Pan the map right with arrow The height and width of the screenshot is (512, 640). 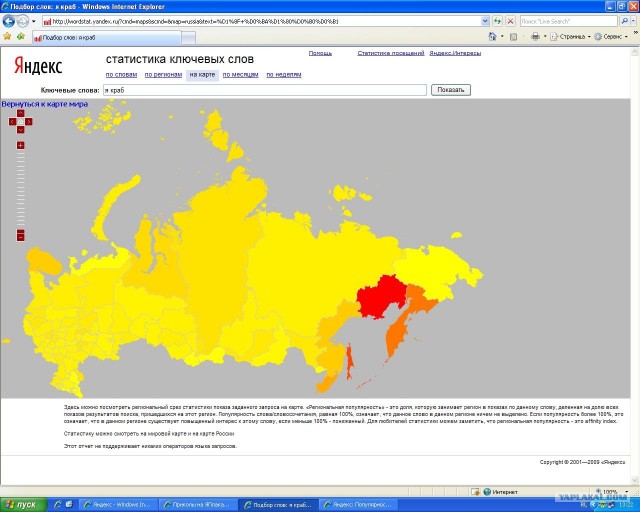tap(29, 122)
